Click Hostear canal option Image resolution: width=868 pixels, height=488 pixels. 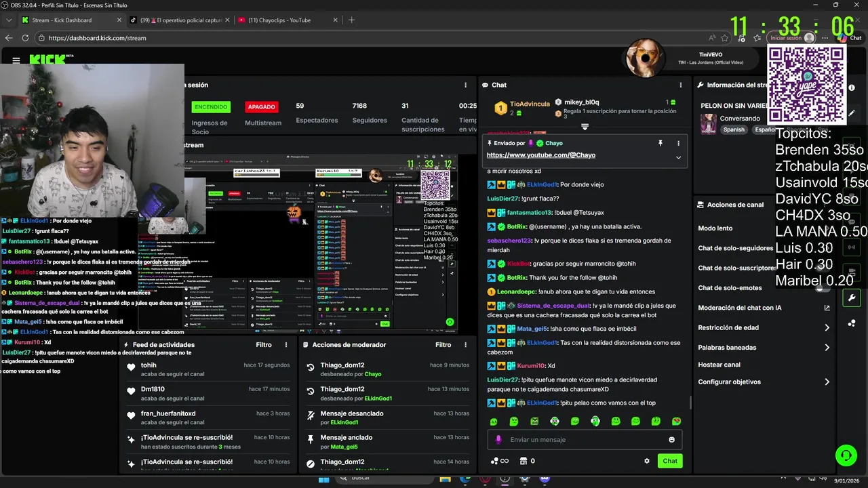tap(719, 365)
